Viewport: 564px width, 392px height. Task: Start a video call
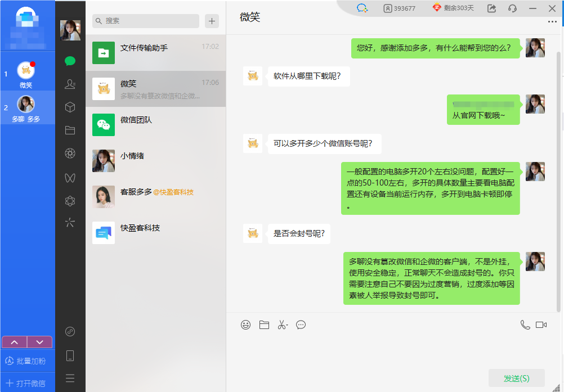click(x=541, y=325)
